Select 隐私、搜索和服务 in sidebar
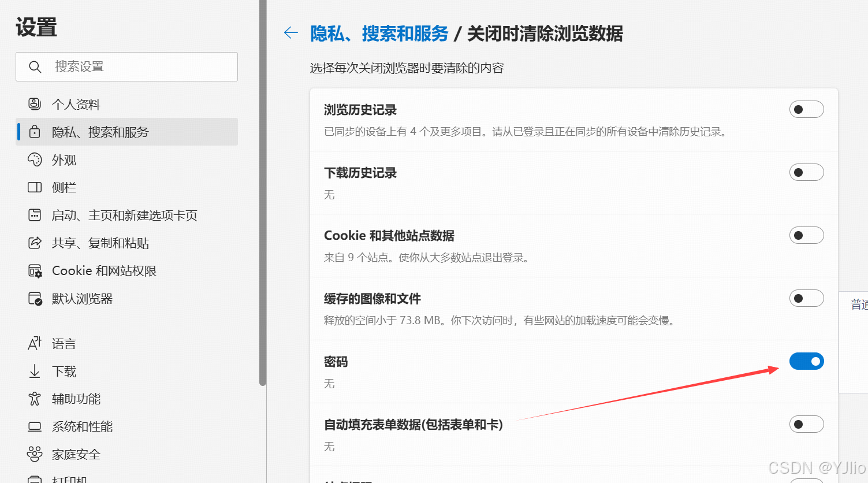The image size is (868, 483). (126, 132)
